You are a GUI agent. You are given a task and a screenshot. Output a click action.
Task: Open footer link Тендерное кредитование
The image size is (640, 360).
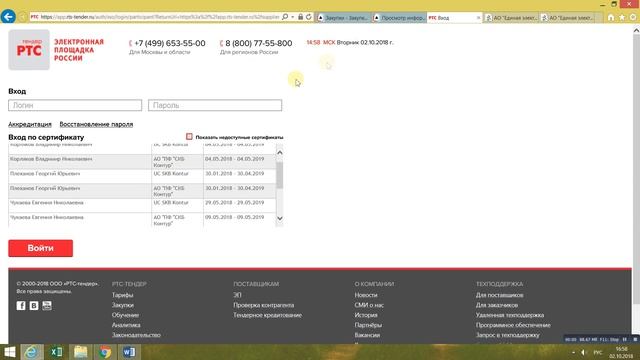pyautogui.click(x=268, y=315)
